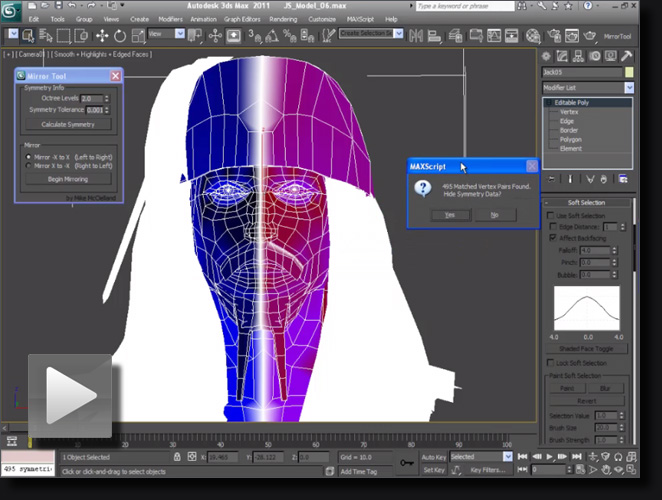This screenshot has width=662, height=500.
Task: Open the Modifiers menu
Action: (x=170, y=19)
